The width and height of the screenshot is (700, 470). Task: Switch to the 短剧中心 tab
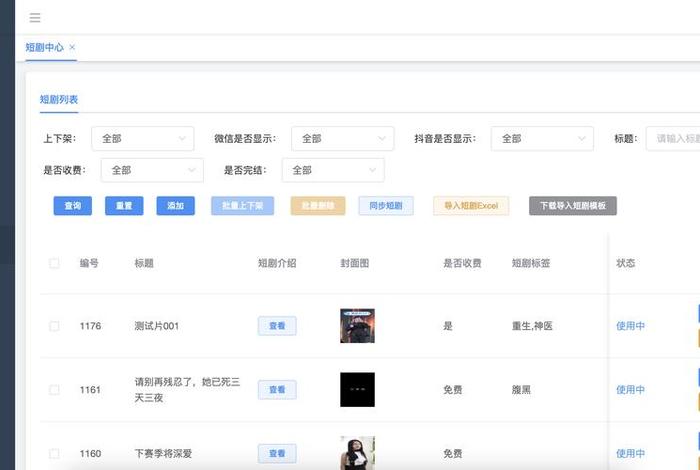coord(44,47)
